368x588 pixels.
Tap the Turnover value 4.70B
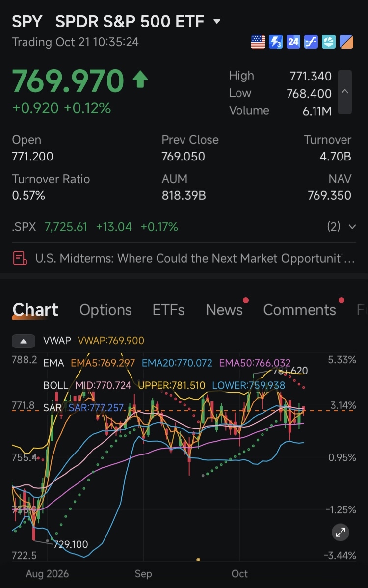click(x=336, y=157)
